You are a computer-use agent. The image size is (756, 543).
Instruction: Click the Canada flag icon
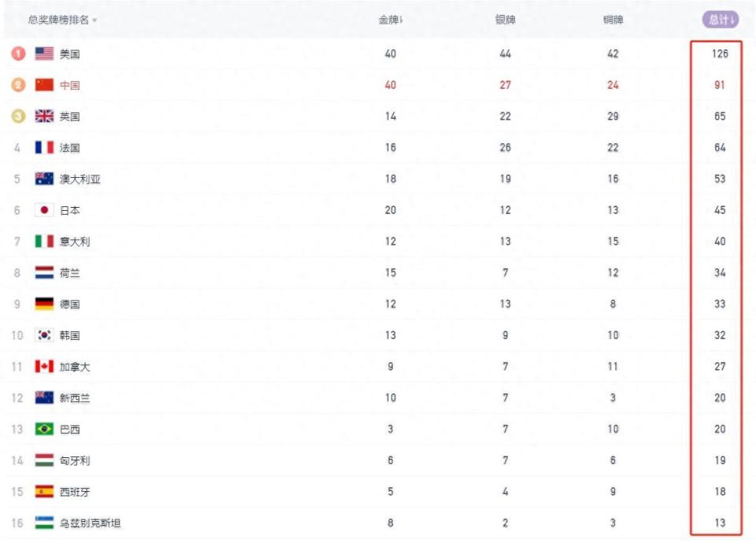pos(44,367)
